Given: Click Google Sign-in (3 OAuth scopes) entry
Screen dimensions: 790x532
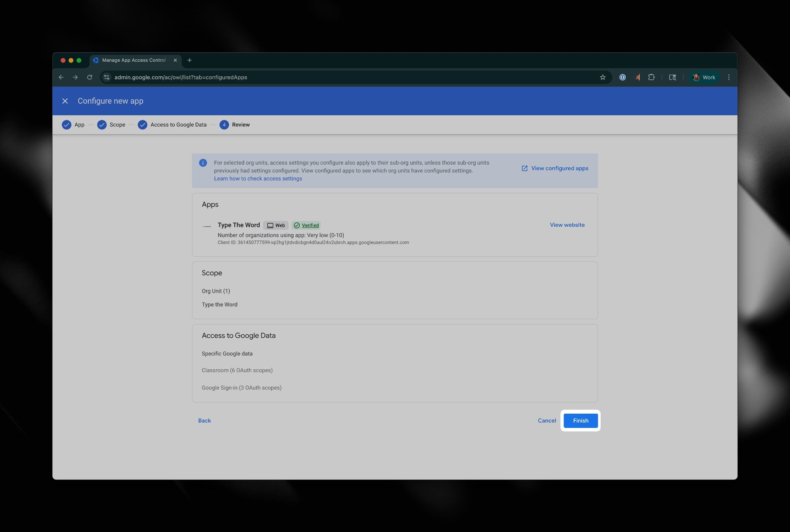Looking at the screenshot, I should click(x=241, y=388).
